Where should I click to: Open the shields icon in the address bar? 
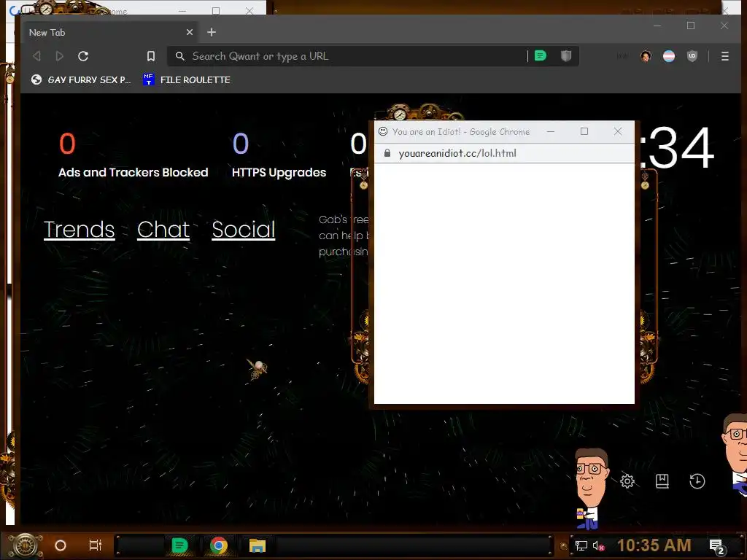(566, 55)
